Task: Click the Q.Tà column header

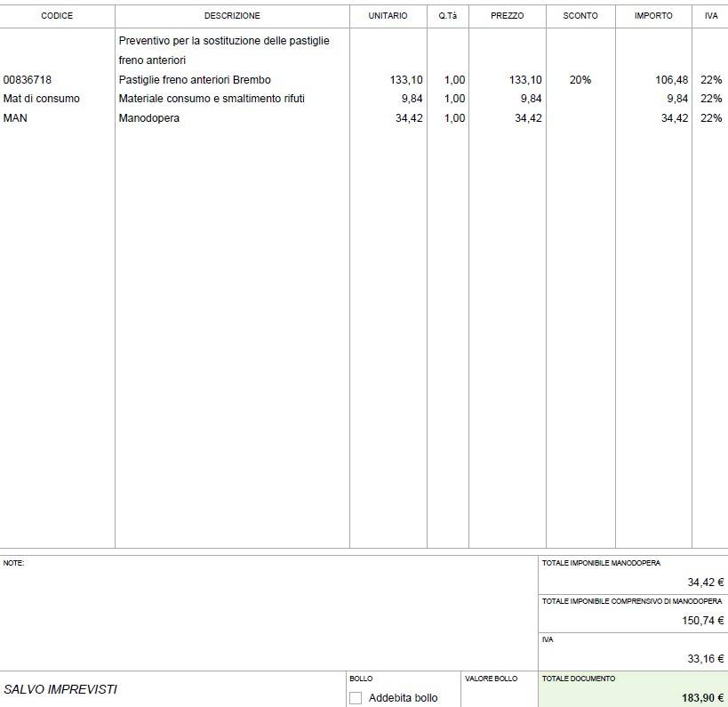Action: pyautogui.click(x=448, y=16)
